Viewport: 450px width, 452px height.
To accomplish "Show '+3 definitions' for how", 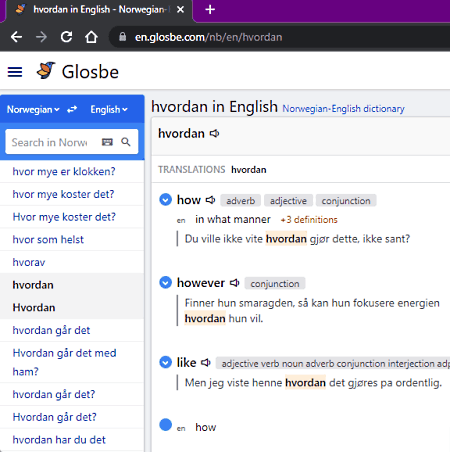I will pyautogui.click(x=309, y=220).
